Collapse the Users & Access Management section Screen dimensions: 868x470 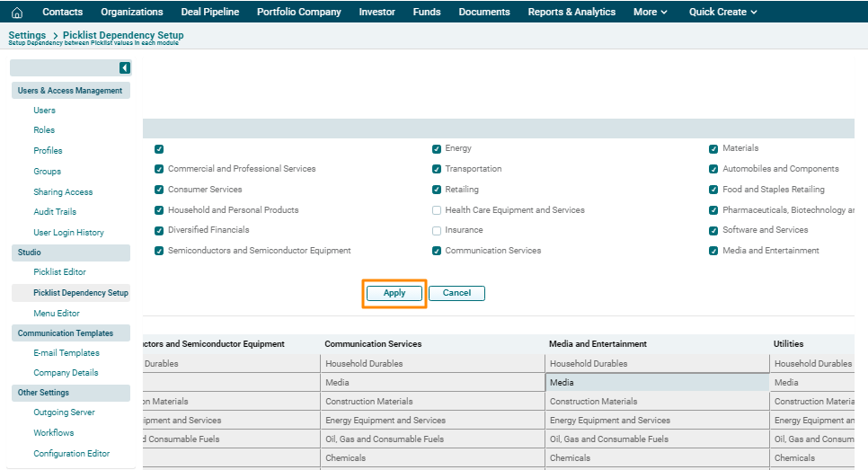70,91
